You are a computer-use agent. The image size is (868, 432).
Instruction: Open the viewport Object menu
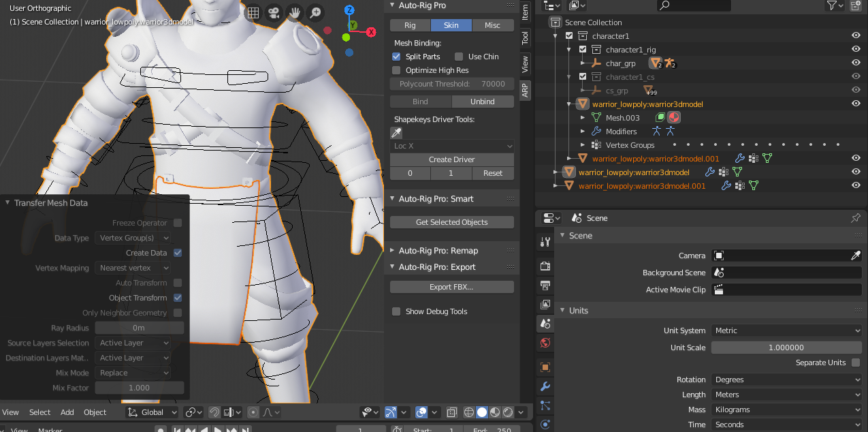(95, 412)
